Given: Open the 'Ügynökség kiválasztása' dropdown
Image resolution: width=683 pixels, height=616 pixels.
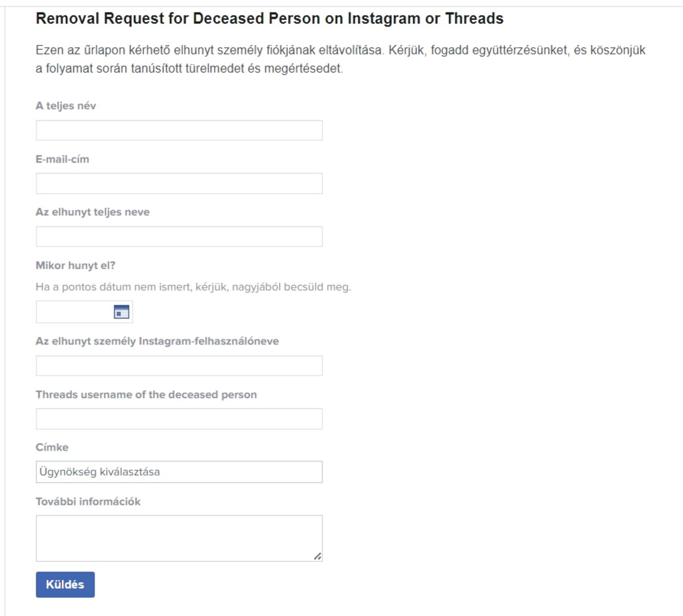Looking at the screenshot, I should click(179, 472).
